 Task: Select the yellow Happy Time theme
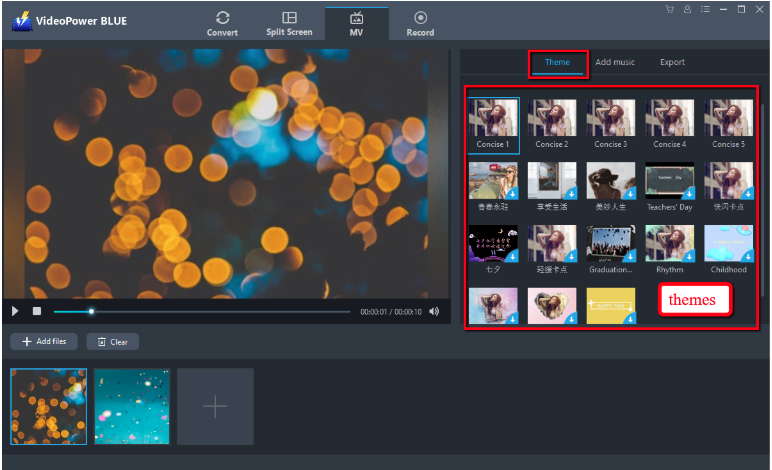611,306
